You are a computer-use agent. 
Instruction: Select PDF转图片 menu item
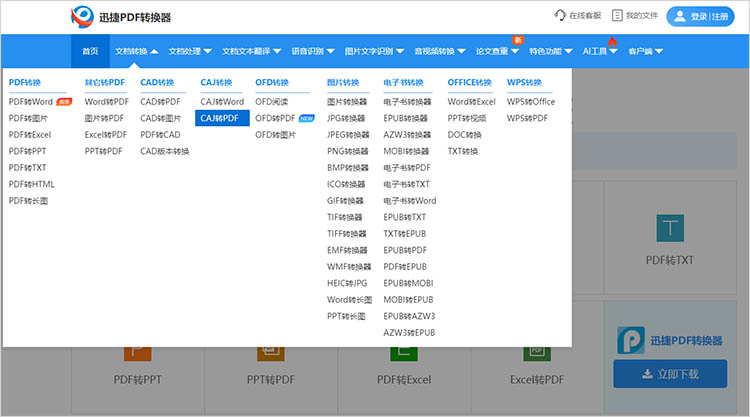point(28,118)
